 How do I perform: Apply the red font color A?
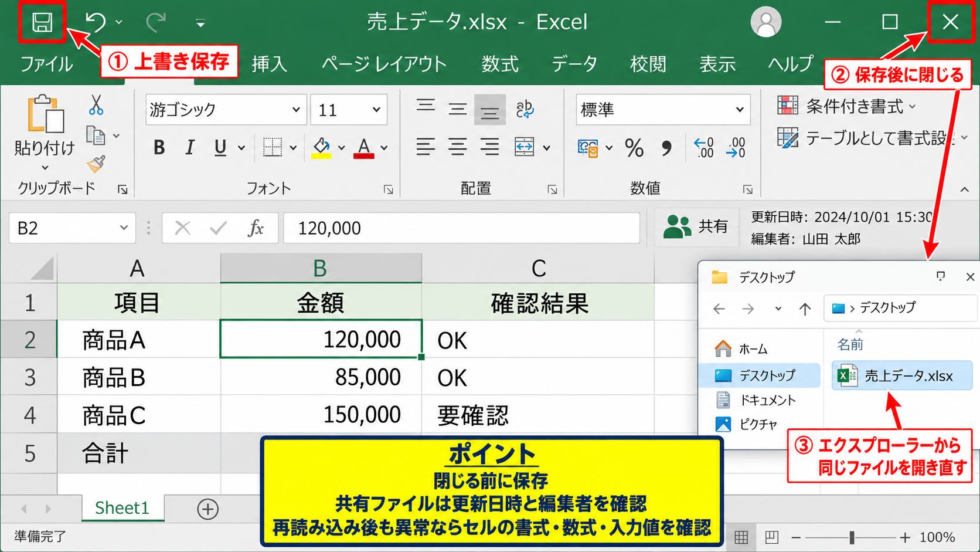pyautogui.click(x=364, y=147)
